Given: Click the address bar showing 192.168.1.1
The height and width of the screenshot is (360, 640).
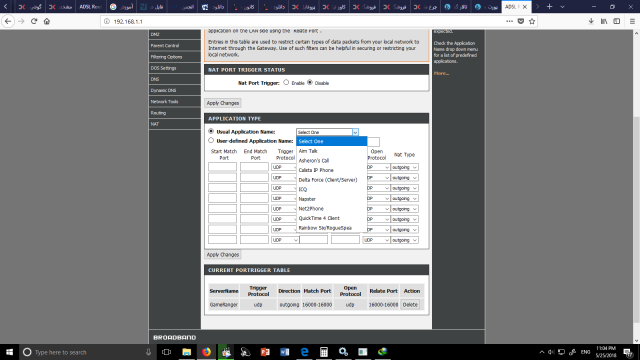Looking at the screenshot, I should point(302,21).
